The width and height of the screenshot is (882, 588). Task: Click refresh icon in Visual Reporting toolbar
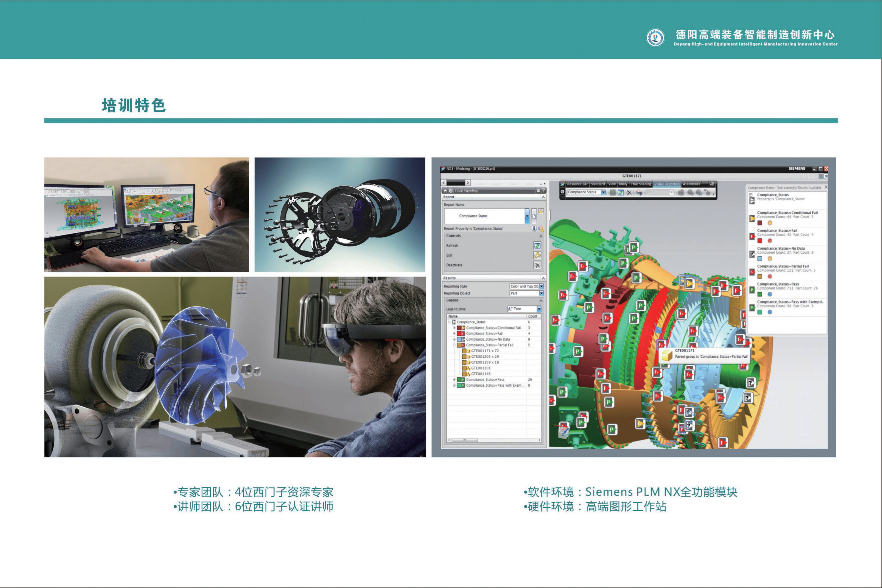(620, 192)
